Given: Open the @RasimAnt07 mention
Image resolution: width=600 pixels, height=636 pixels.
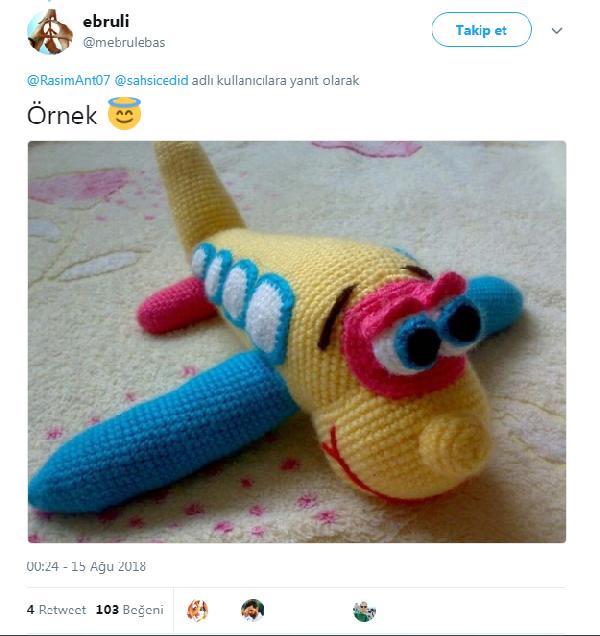Looking at the screenshot, I should click(68, 80).
